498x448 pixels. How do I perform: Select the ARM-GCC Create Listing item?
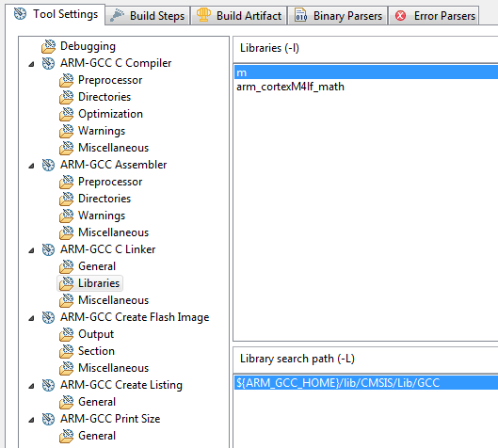pos(121,385)
